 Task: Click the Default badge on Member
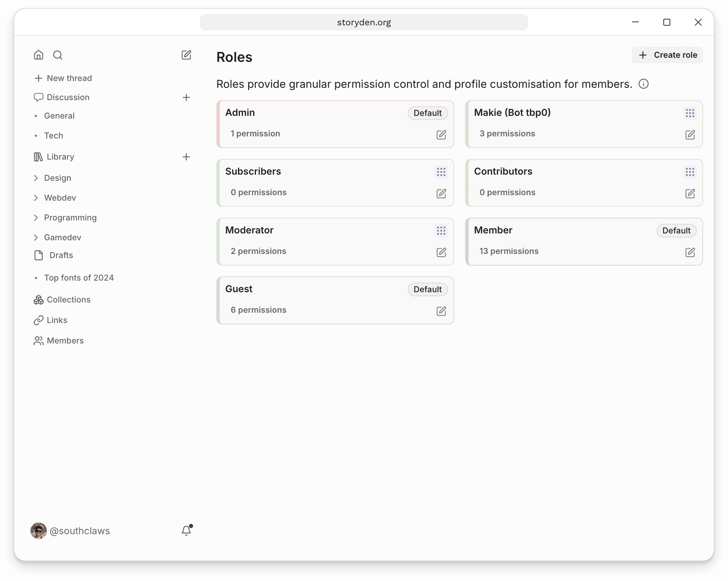[676, 231]
